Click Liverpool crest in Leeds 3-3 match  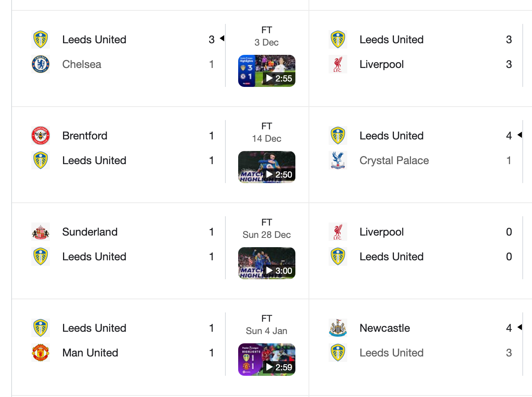338,64
